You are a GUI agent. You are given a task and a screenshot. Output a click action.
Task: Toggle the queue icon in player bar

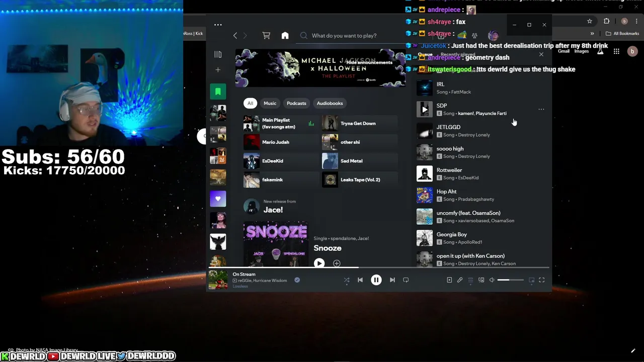coord(470,280)
